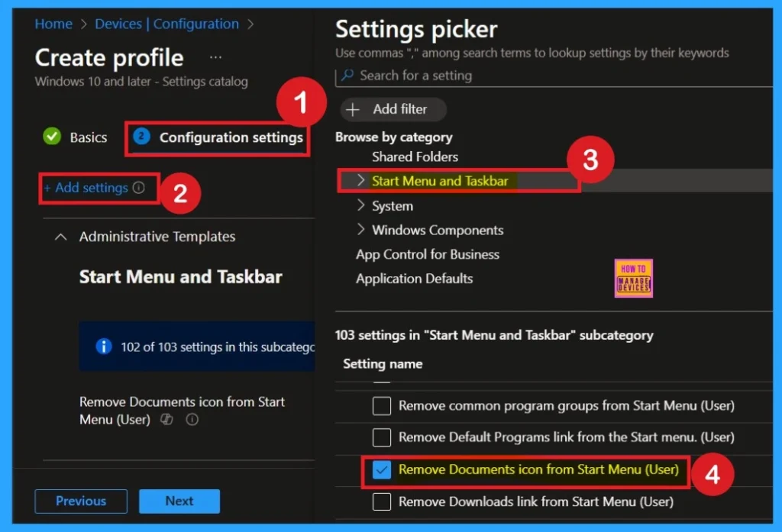Click the numbered badge on Configuration settings step
Image resolution: width=782 pixels, height=532 pixels.
(x=141, y=137)
